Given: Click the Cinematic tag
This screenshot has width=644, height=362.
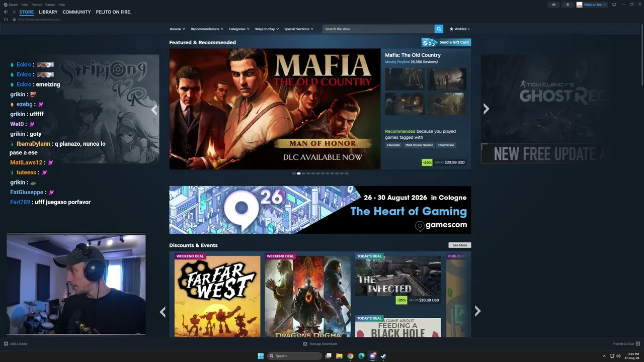Looking at the screenshot, I should coord(393,145).
